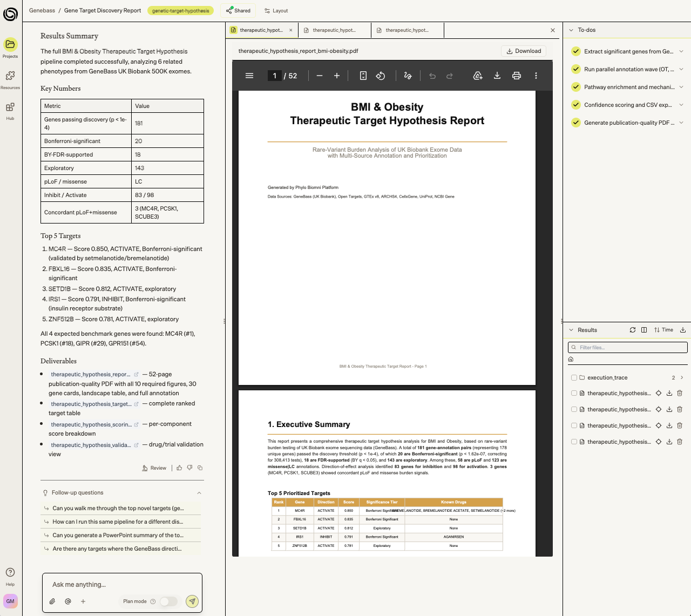Screen dimensions: 691x616
Task: Zoom out the PDF with minus icon
Action: coord(320,76)
